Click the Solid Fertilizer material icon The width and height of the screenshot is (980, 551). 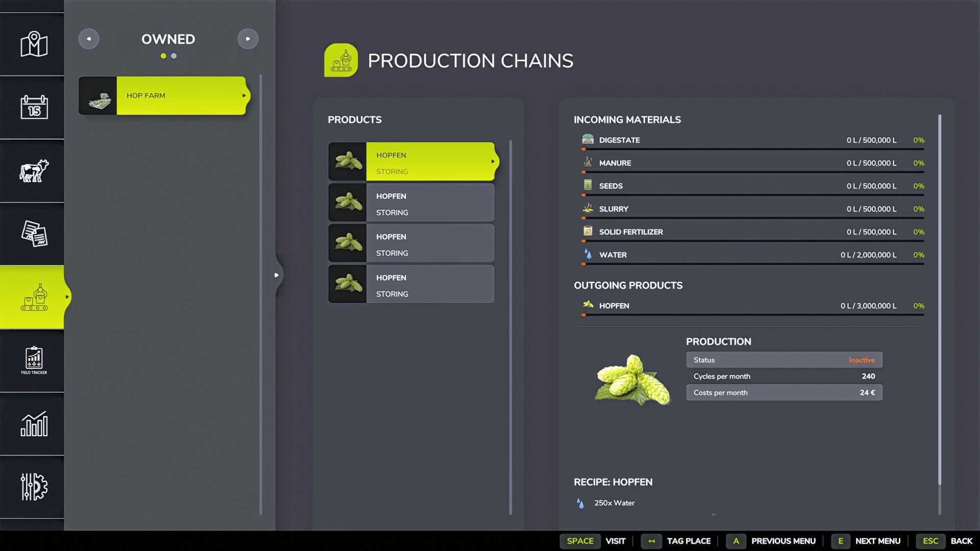pyautogui.click(x=588, y=231)
